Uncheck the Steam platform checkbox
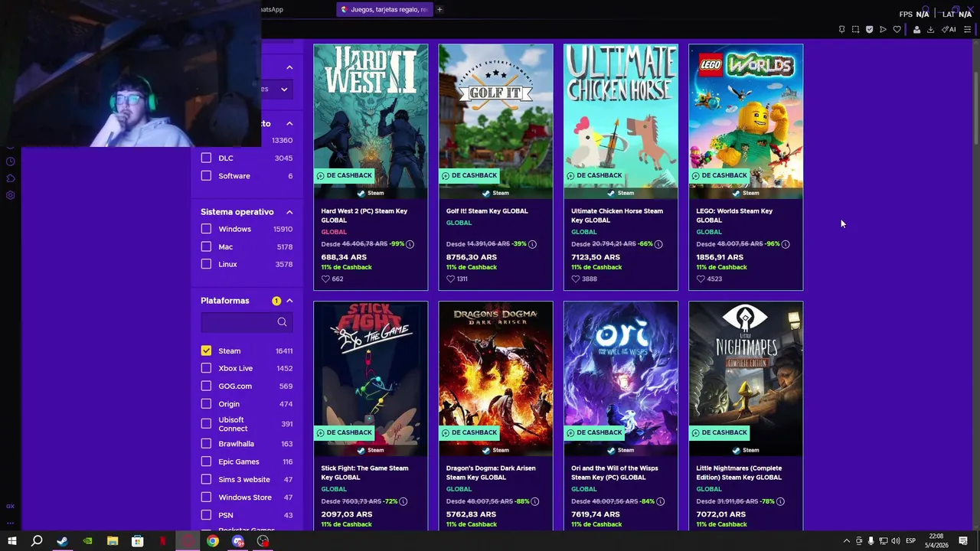 click(206, 350)
